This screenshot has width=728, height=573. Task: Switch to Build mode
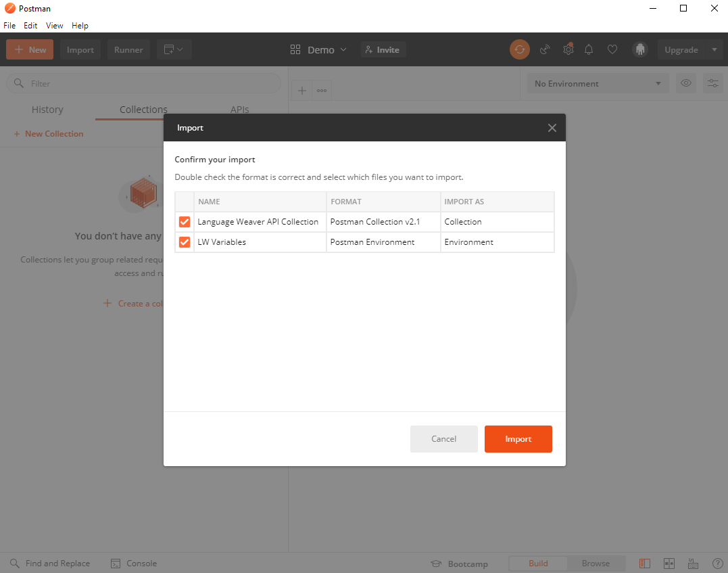pos(538,564)
